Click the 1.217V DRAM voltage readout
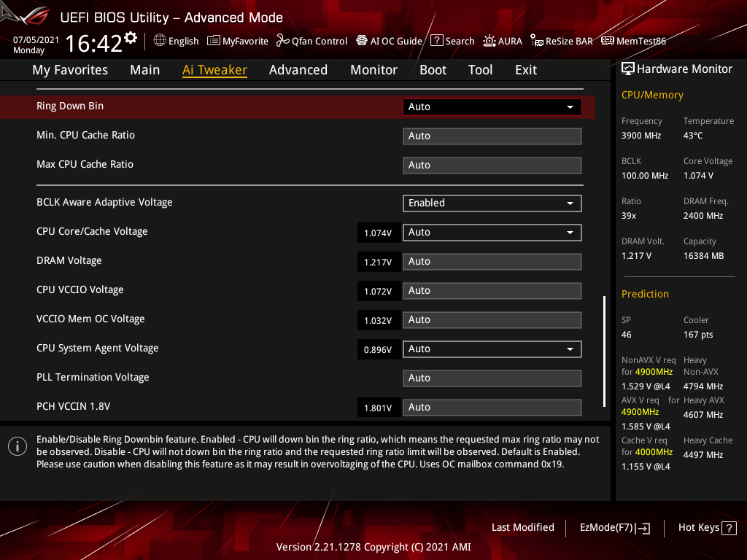The width and height of the screenshot is (747, 560). coord(379,262)
